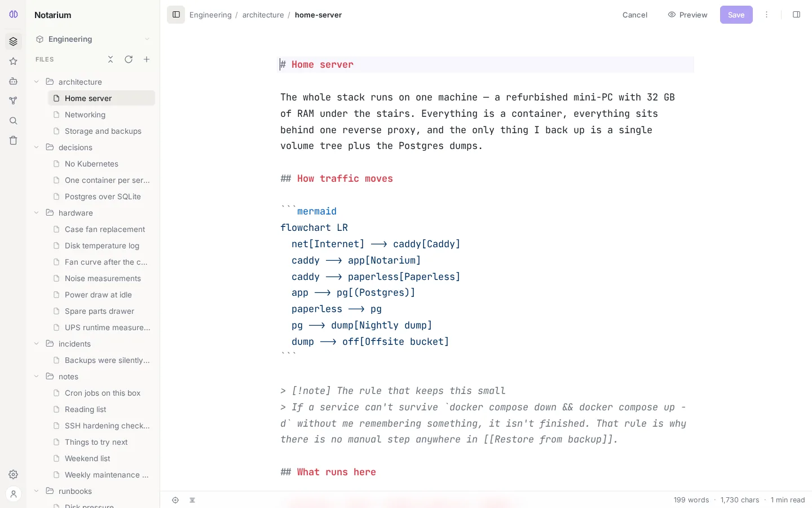Collapse all folders in files panel
The width and height of the screenshot is (812, 508).
click(x=111, y=59)
